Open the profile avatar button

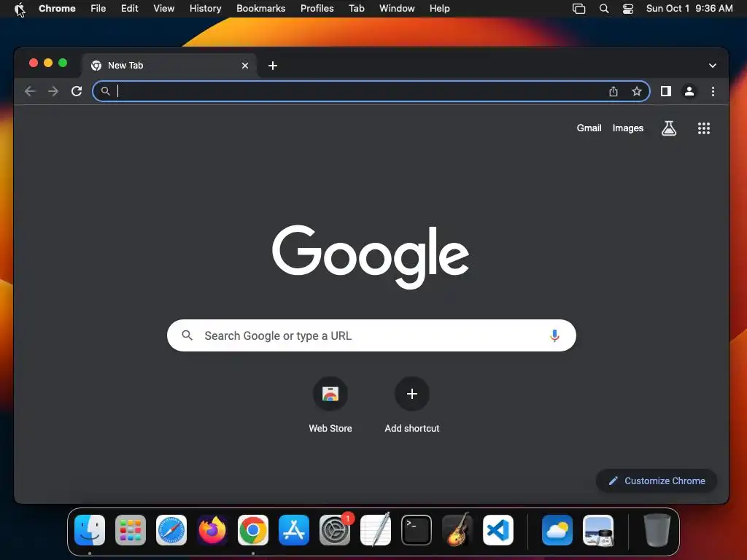(689, 91)
